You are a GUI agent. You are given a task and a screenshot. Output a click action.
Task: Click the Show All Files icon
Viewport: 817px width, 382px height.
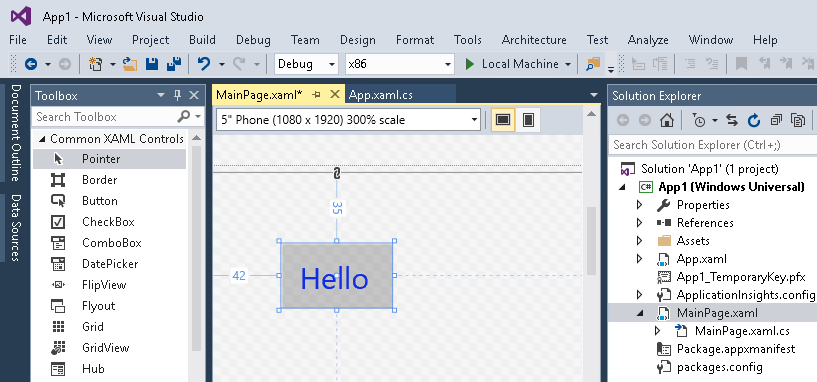pyautogui.click(x=798, y=120)
